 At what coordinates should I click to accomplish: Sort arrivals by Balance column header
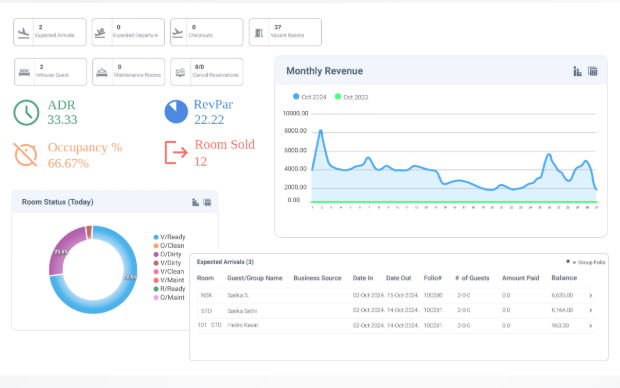click(x=564, y=278)
